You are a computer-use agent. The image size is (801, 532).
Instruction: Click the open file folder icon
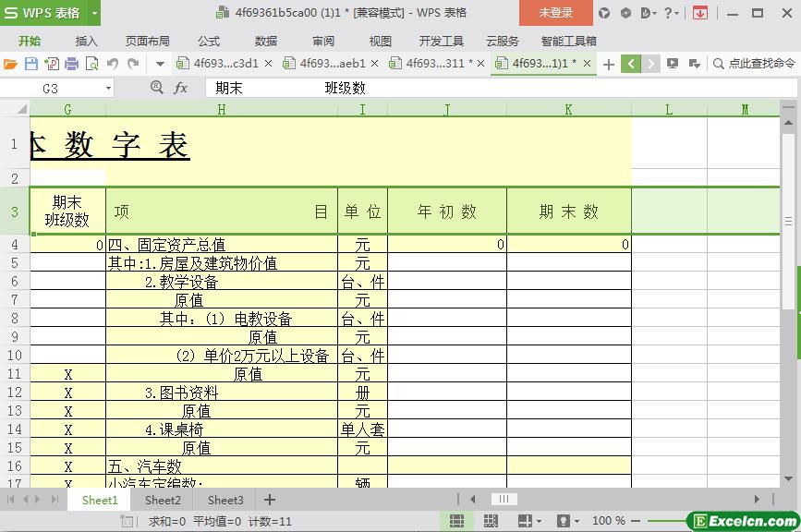pyautogui.click(x=10, y=64)
